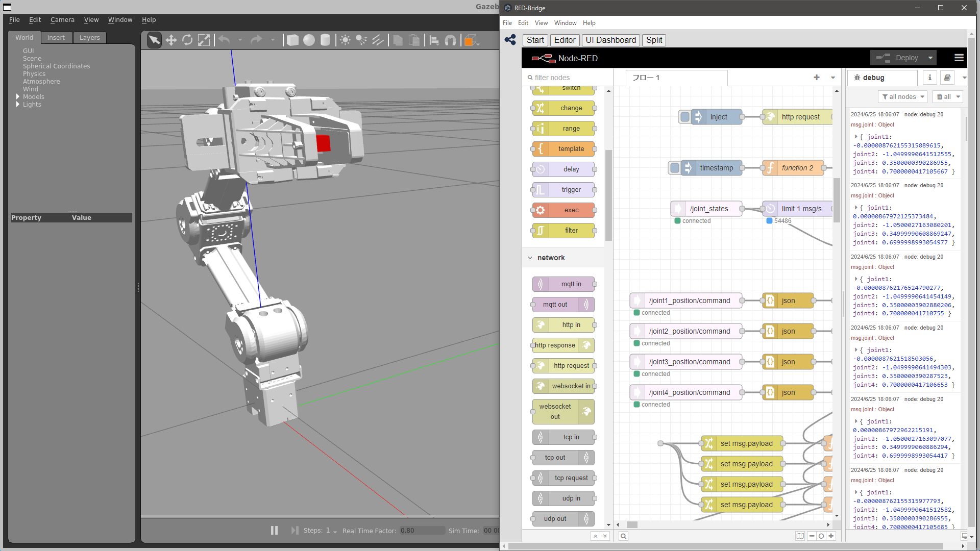Insert a cylinder shape
This screenshot has width=980, height=551.
pyautogui.click(x=325, y=40)
